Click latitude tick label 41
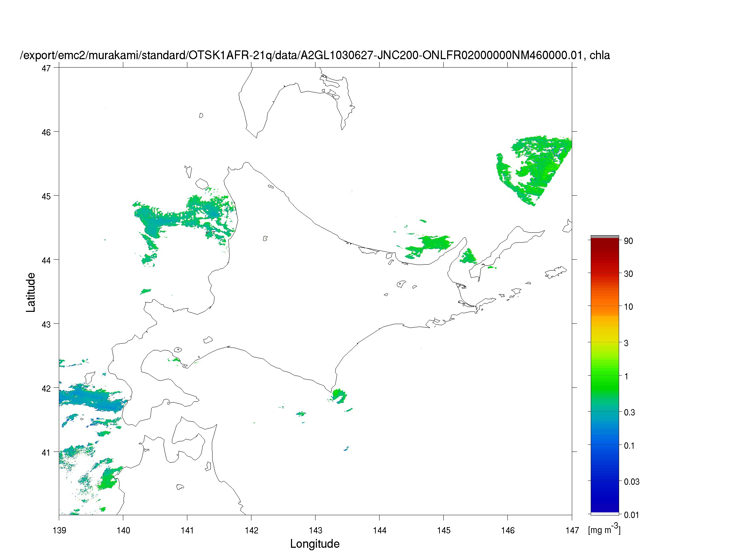This screenshot has height=560, width=735. (46, 453)
